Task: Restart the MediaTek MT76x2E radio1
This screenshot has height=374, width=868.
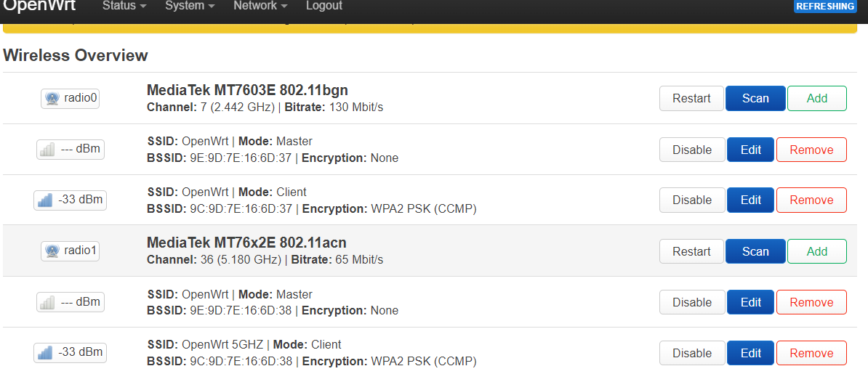Action: 691,251
